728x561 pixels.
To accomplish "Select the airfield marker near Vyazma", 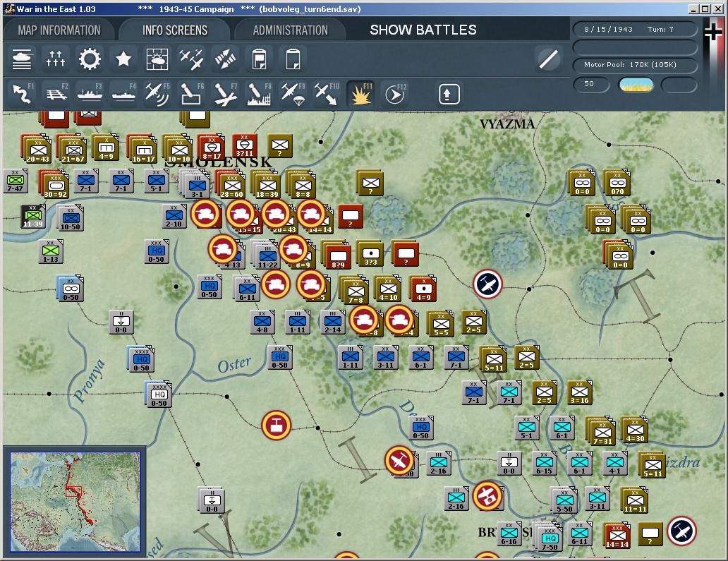I will pos(487,284).
